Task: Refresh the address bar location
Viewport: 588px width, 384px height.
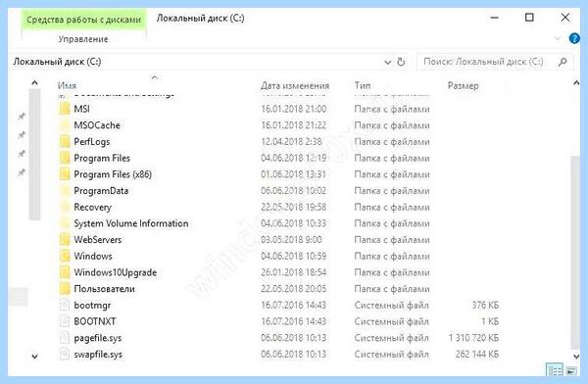Action: [401, 62]
